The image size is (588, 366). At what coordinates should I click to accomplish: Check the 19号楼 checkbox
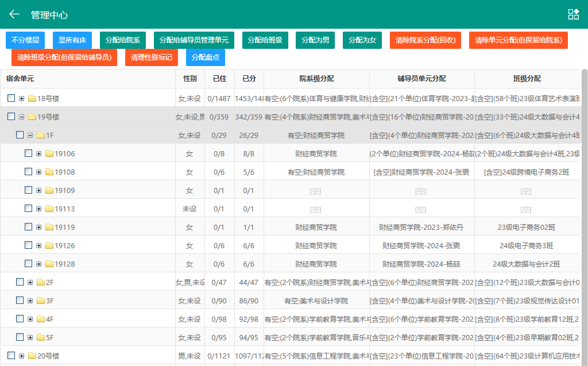click(11, 117)
